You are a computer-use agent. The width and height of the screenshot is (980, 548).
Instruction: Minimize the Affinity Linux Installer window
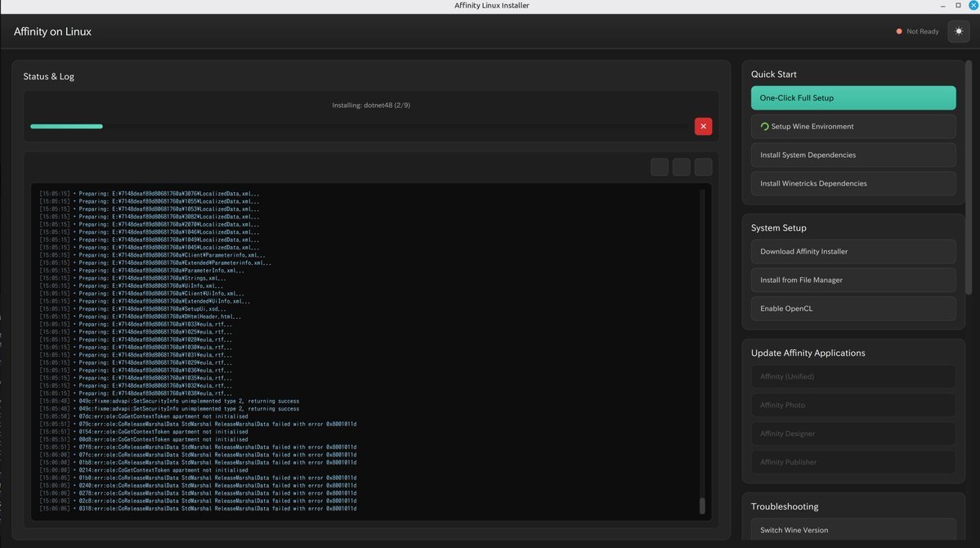pos(942,6)
